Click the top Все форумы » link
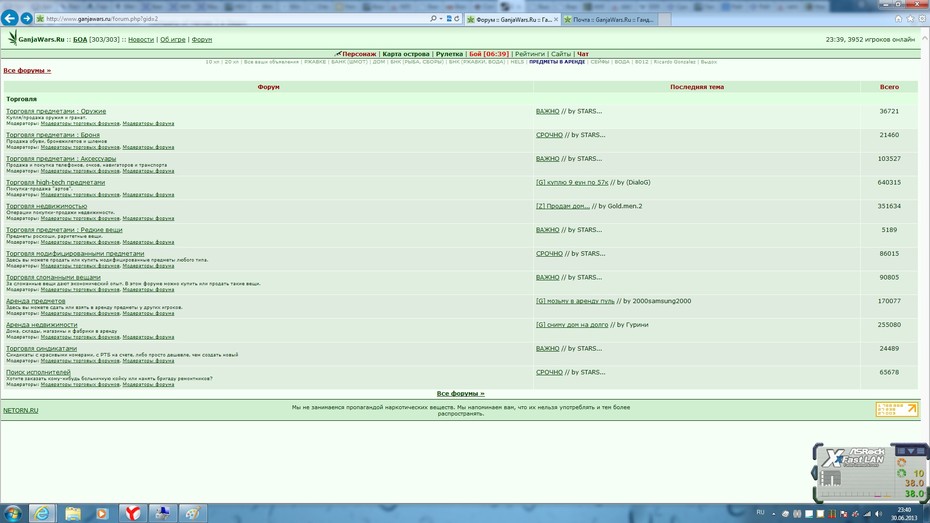The height and width of the screenshot is (523, 930). (27, 71)
